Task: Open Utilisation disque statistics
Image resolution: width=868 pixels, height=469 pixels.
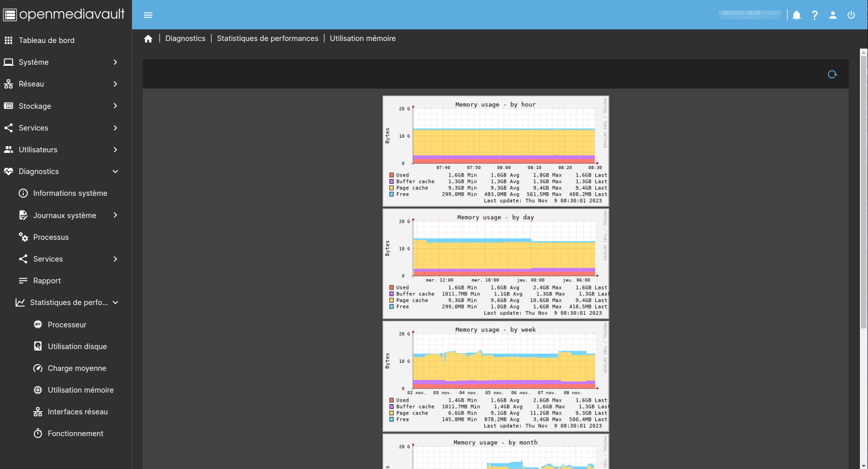Action: (77, 347)
